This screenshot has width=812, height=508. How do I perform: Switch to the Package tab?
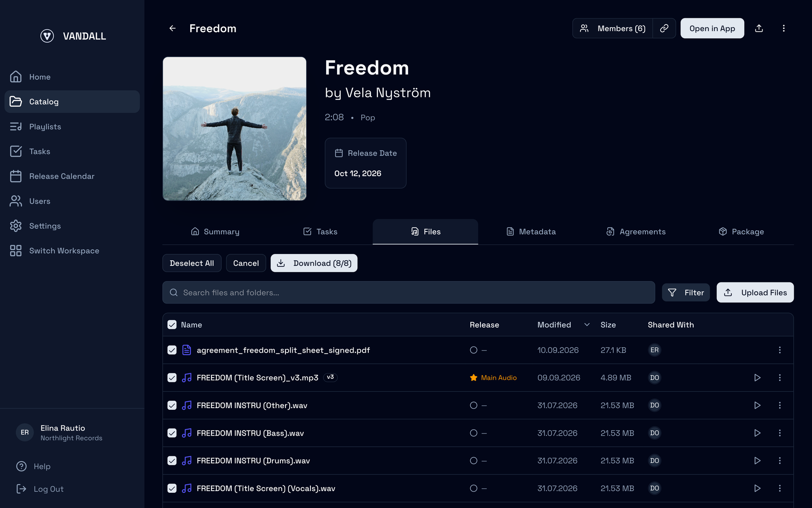(x=741, y=232)
